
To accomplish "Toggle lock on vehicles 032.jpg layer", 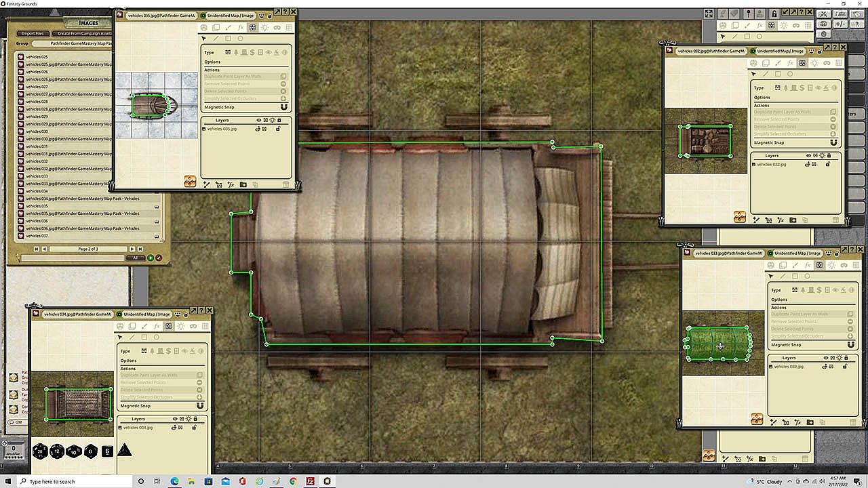I will [828, 164].
